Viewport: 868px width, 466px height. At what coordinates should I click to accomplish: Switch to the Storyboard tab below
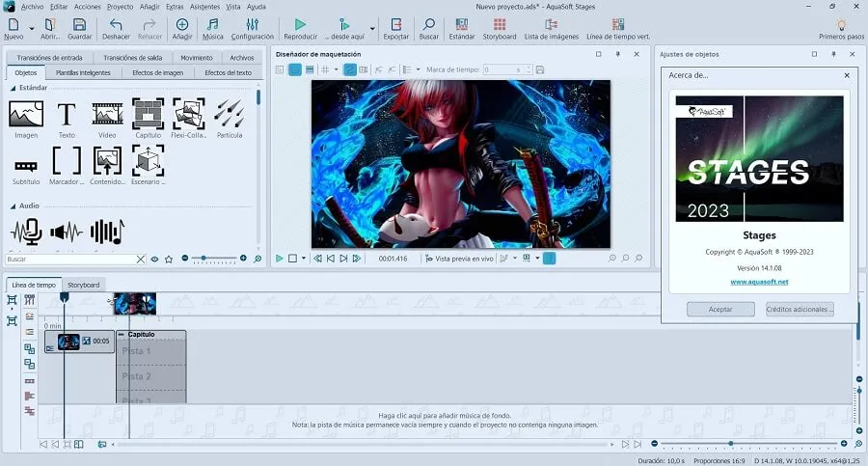coord(84,285)
